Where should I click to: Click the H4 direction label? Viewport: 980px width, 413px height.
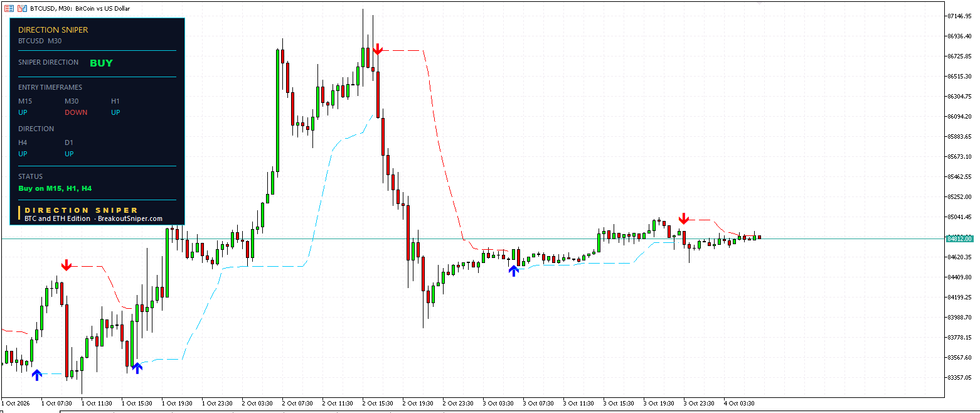pos(23,142)
